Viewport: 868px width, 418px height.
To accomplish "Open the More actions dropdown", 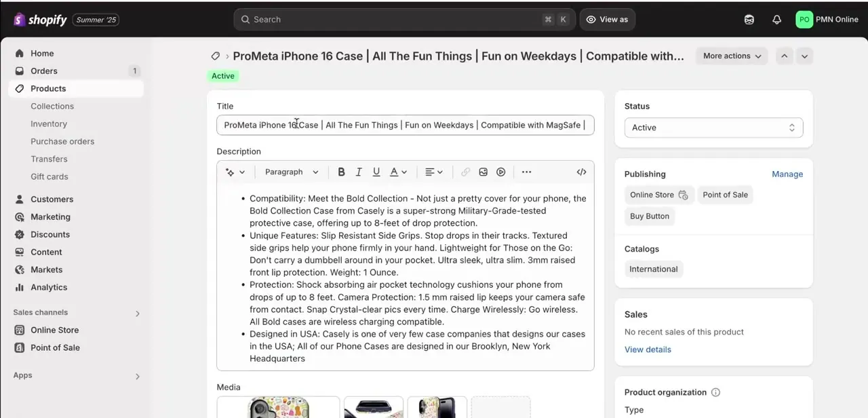I will coord(732,56).
